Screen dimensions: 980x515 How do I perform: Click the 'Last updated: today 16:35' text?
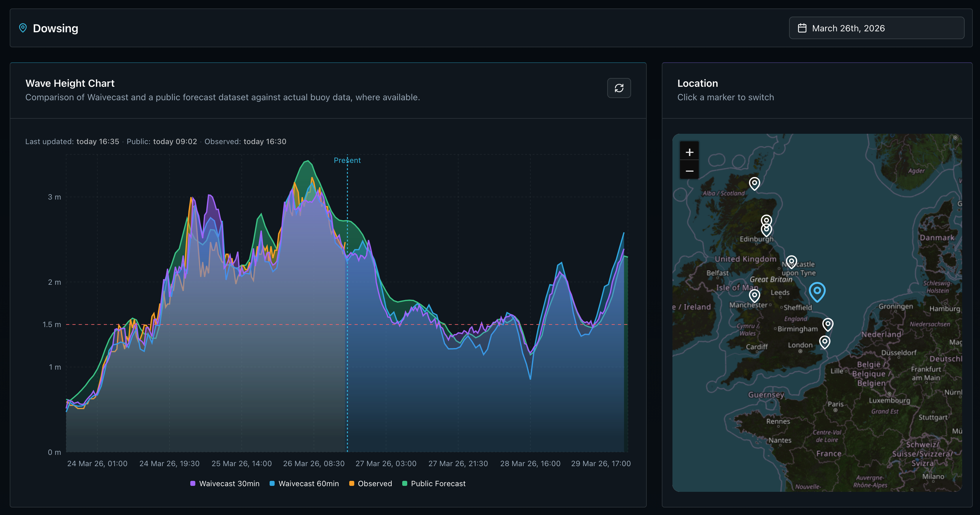[x=72, y=141]
